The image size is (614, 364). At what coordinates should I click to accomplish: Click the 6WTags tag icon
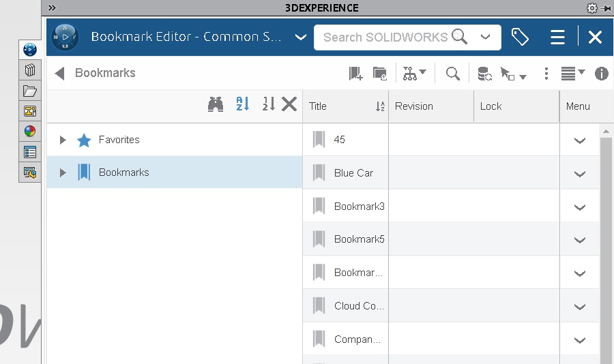click(x=520, y=37)
